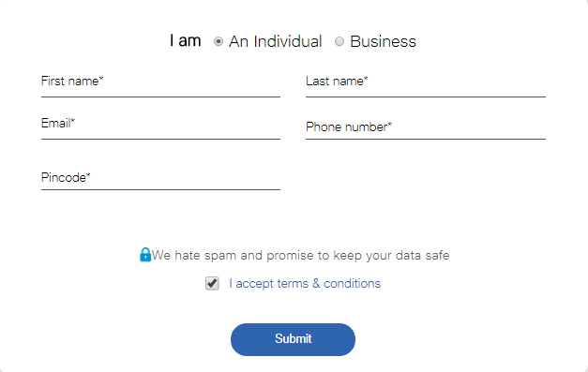
Task: Click into the Email input field
Action: pyautogui.click(x=161, y=126)
